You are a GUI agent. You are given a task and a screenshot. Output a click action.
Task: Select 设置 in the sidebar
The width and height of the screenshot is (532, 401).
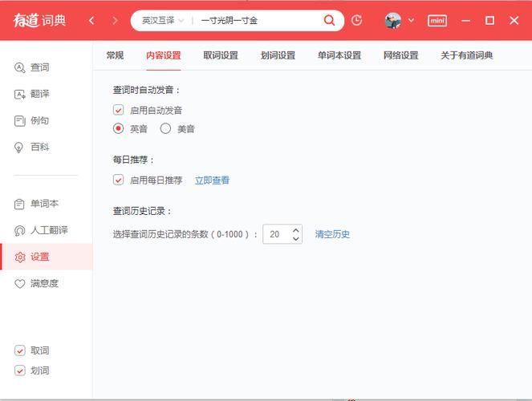[x=47, y=257]
